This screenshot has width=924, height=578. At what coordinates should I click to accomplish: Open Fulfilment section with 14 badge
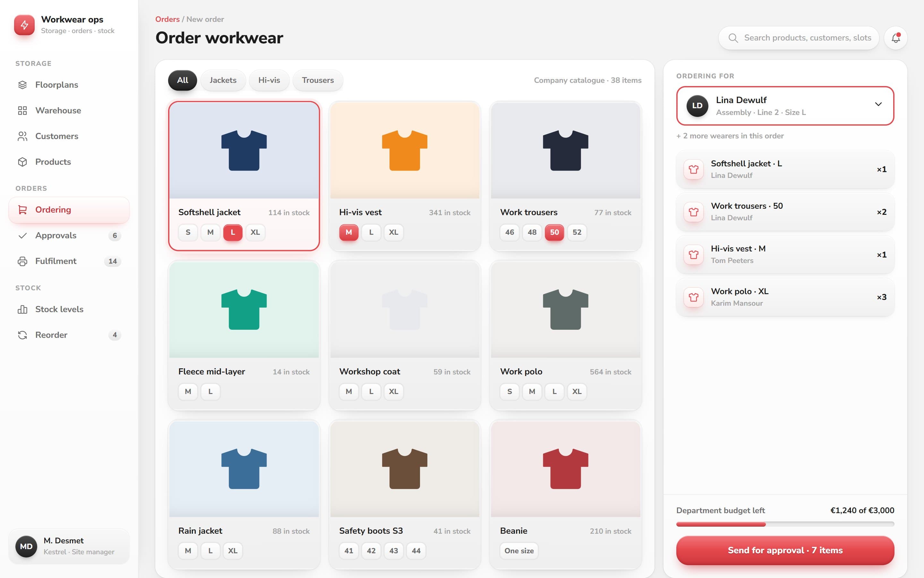click(69, 261)
